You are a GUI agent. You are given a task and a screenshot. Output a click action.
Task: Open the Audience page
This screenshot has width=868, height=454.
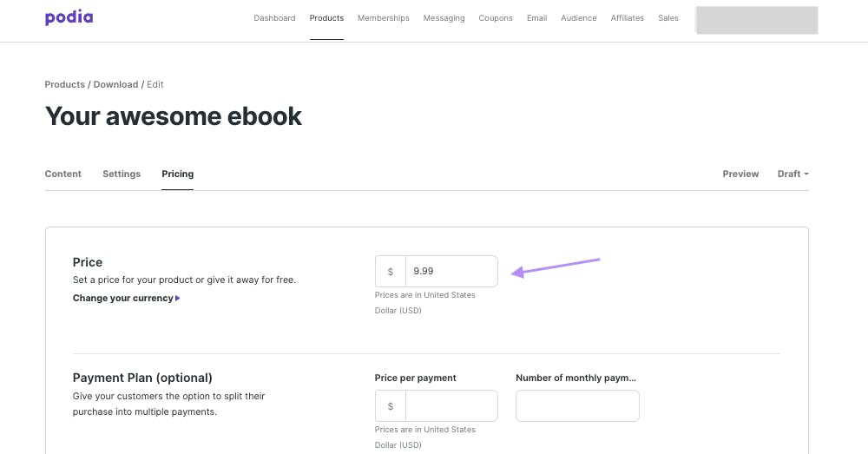[578, 17]
